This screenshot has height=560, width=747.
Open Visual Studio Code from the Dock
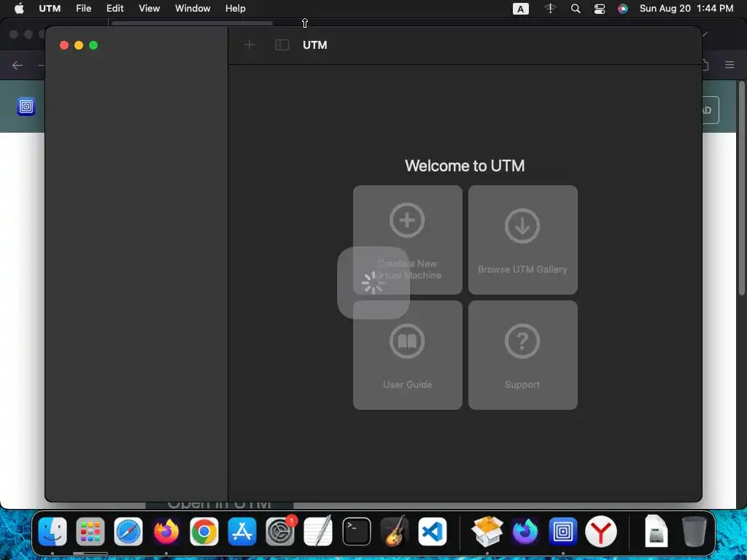(433, 532)
